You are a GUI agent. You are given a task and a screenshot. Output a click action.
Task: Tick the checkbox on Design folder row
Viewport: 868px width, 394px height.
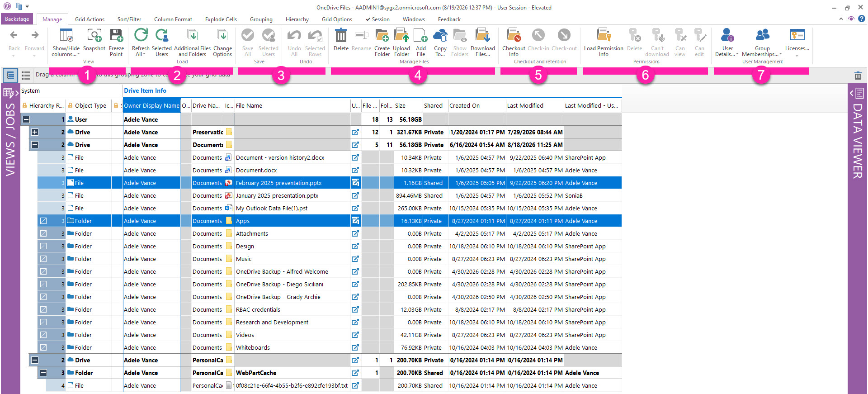[x=43, y=247]
